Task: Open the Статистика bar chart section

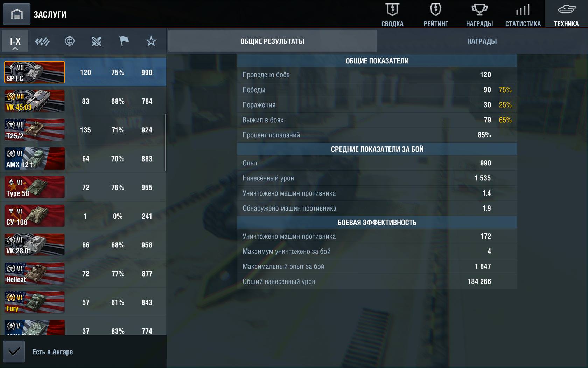Action: coord(523,14)
